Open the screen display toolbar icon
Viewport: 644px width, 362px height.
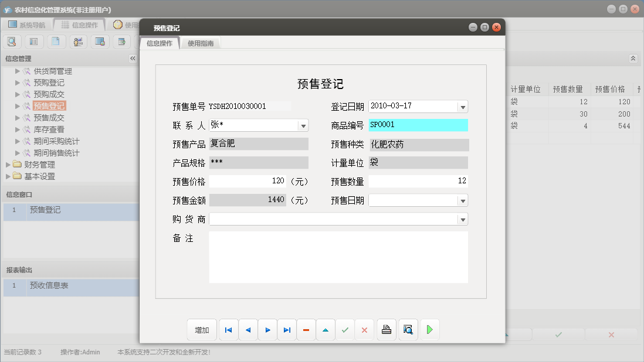coord(99,42)
